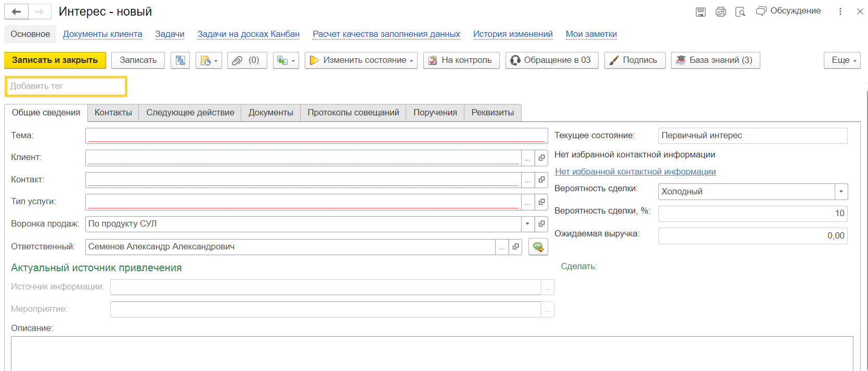Click Контакт open-item icon

(541, 180)
